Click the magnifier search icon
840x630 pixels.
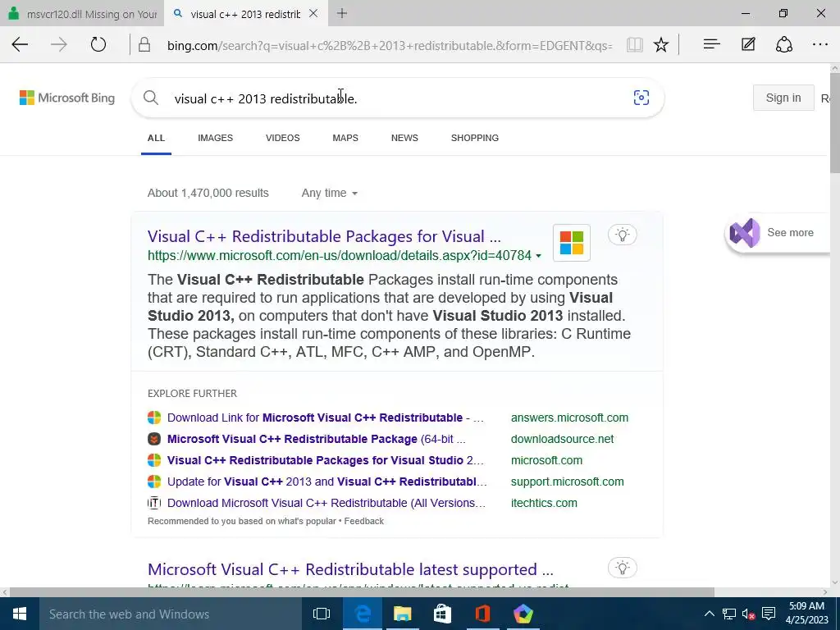click(151, 98)
